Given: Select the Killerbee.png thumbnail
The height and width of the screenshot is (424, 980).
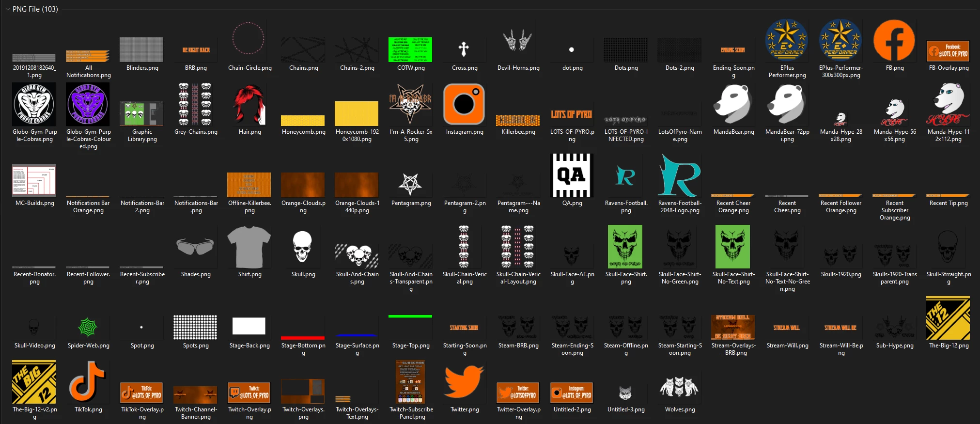Looking at the screenshot, I should [x=518, y=120].
